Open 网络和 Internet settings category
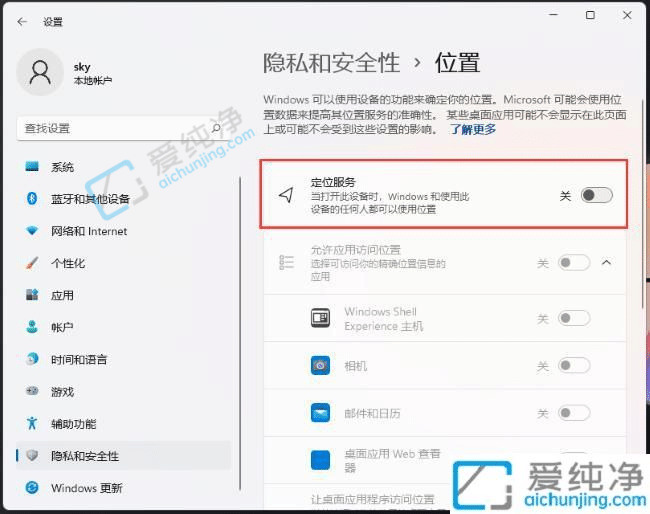The width and height of the screenshot is (650, 514). coord(123,230)
